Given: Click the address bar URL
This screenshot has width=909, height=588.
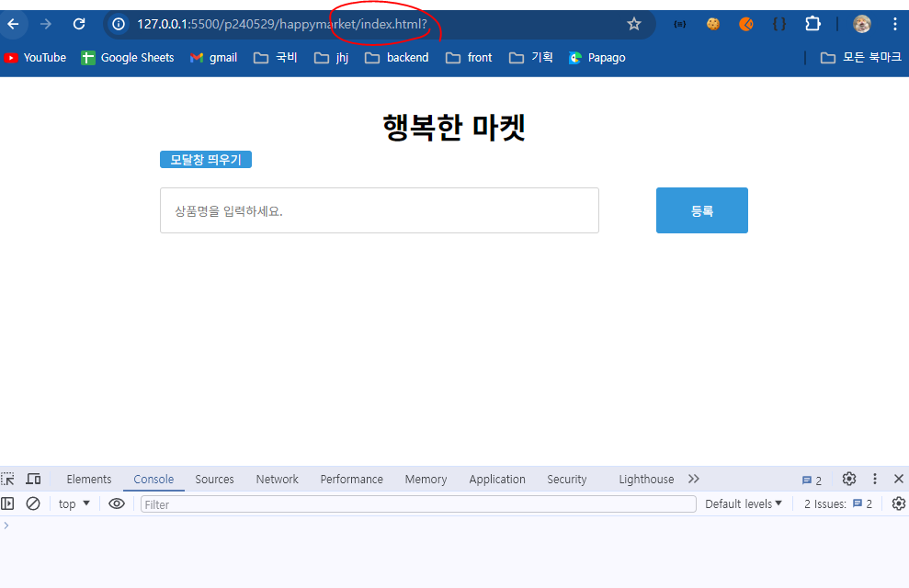Looking at the screenshot, I should 282,24.
